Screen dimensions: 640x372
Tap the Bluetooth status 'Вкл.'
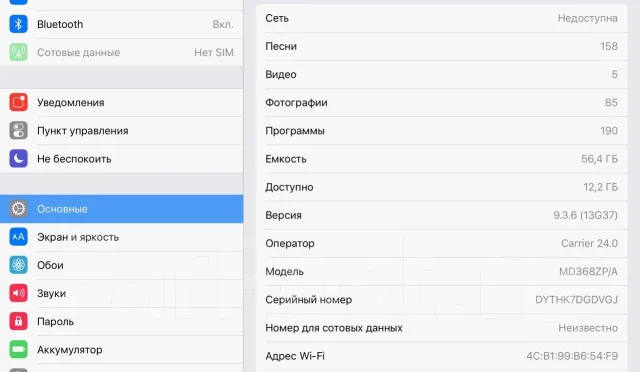click(x=223, y=25)
